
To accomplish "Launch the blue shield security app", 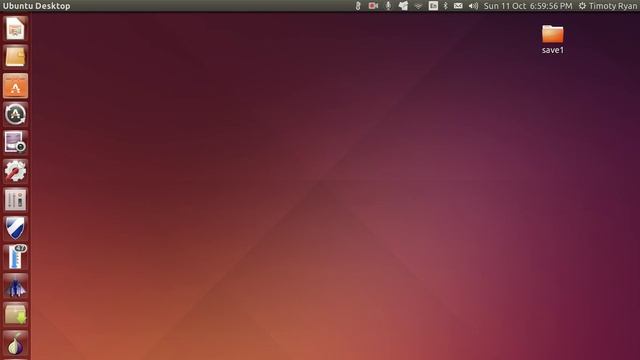I will 16,228.
